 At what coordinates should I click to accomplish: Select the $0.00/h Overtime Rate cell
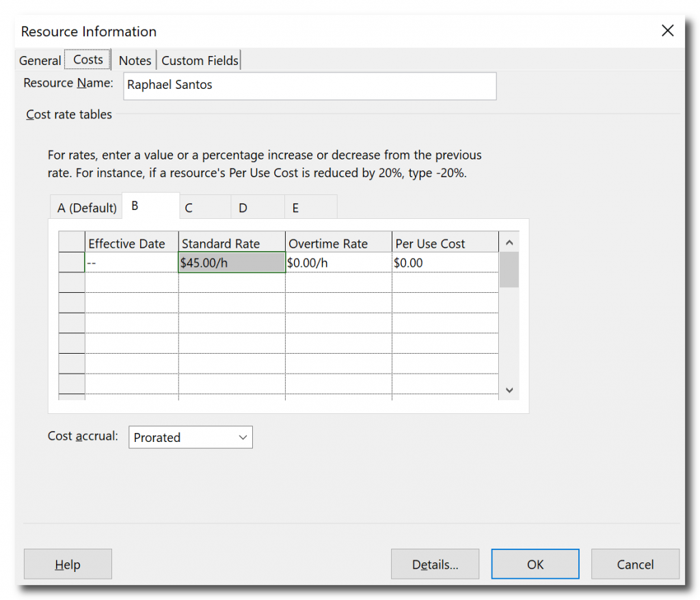point(338,263)
